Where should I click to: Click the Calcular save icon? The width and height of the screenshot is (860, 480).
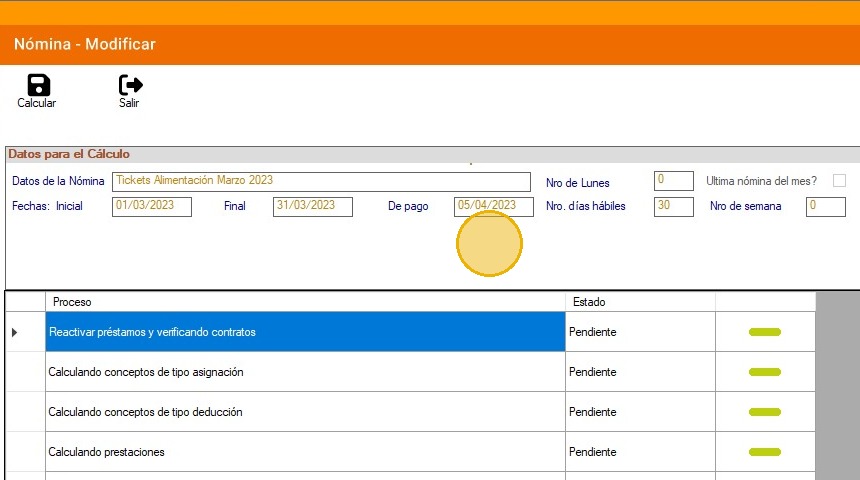click(x=37, y=86)
